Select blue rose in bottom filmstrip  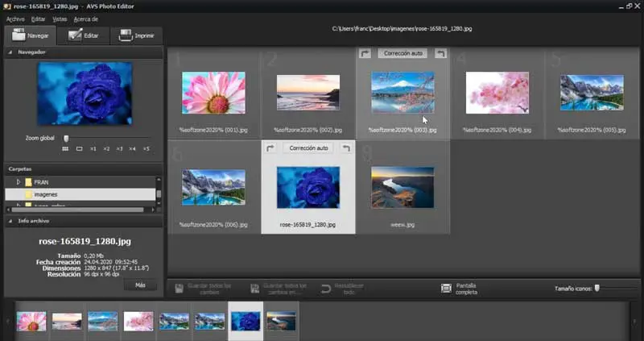point(246,322)
